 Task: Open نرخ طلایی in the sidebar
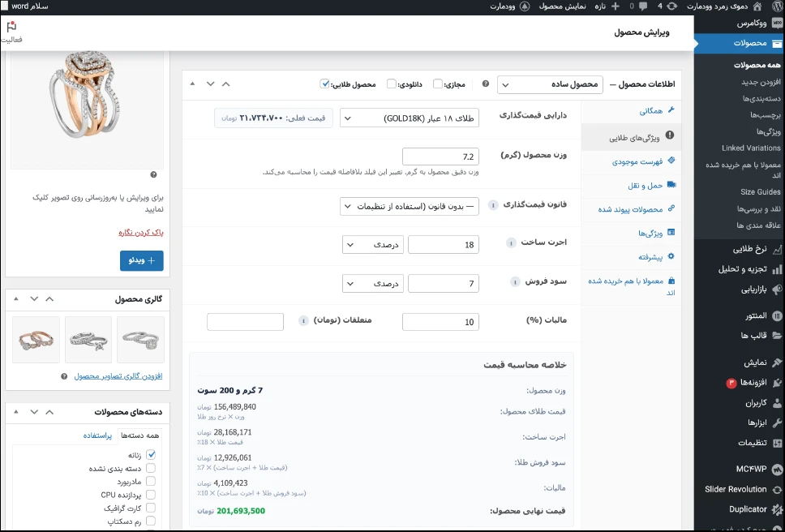757,249
